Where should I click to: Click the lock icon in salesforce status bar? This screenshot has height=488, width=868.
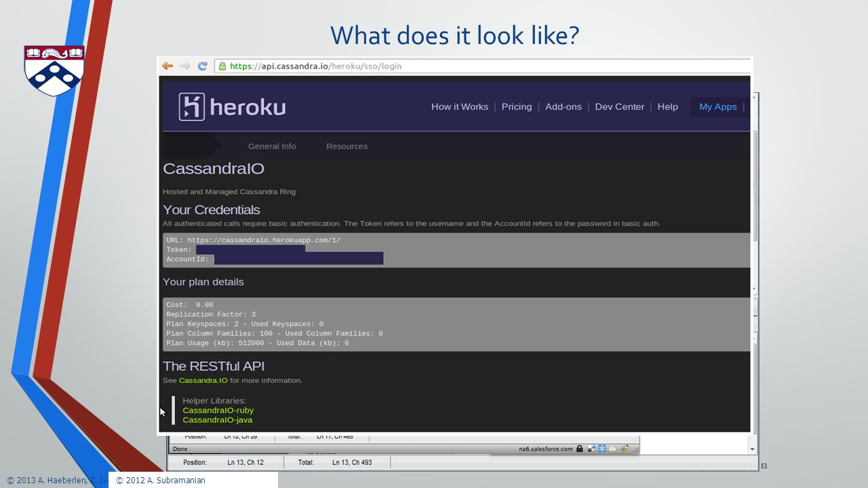click(580, 449)
